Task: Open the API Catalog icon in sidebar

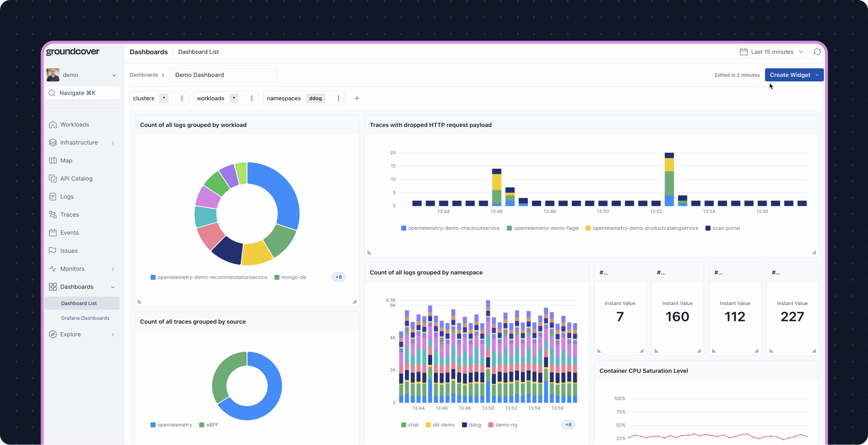Action: [53, 179]
